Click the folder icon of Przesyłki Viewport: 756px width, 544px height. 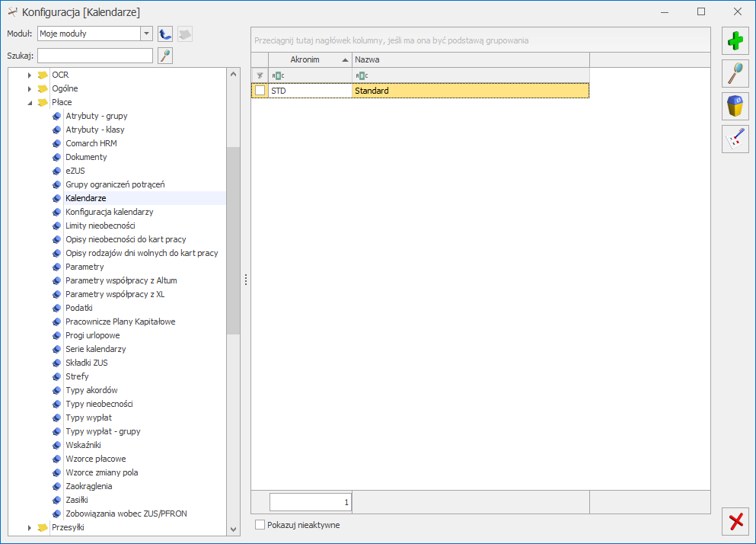(43, 527)
